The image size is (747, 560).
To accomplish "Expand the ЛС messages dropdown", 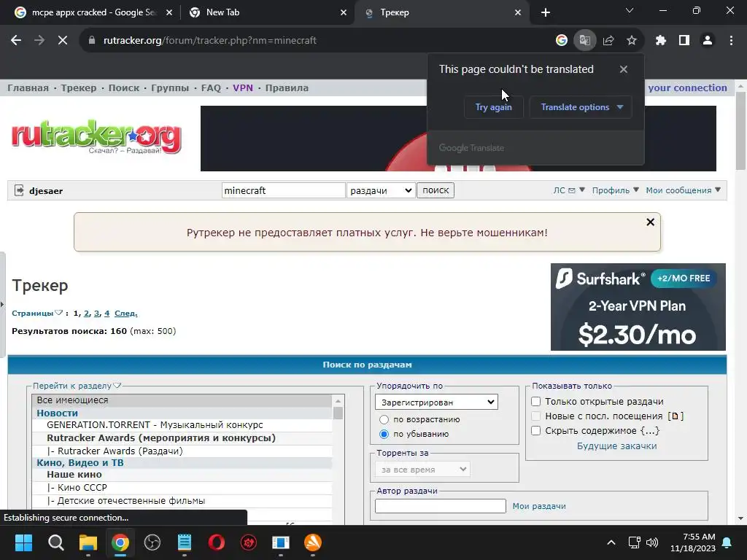I will [569, 190].
